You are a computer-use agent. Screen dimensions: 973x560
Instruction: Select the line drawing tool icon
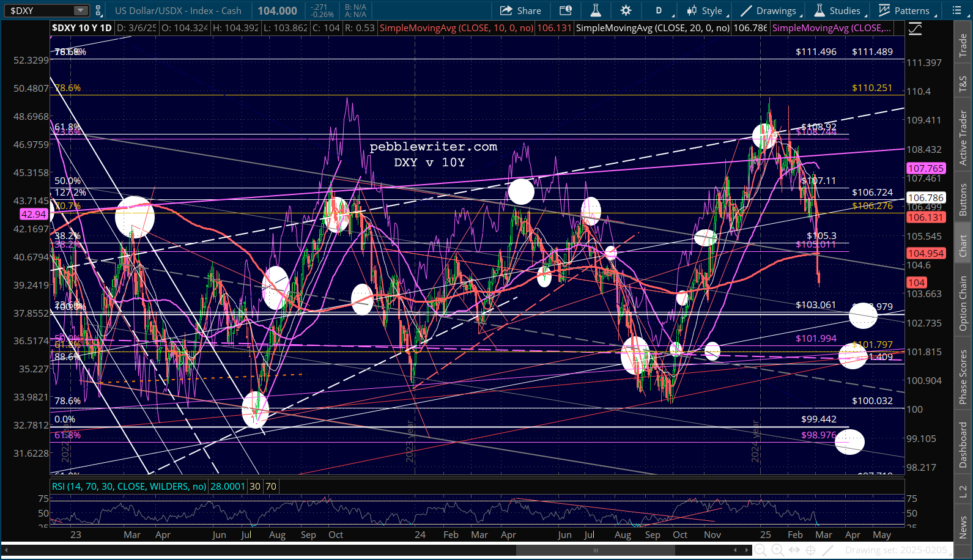coord(827,550)
